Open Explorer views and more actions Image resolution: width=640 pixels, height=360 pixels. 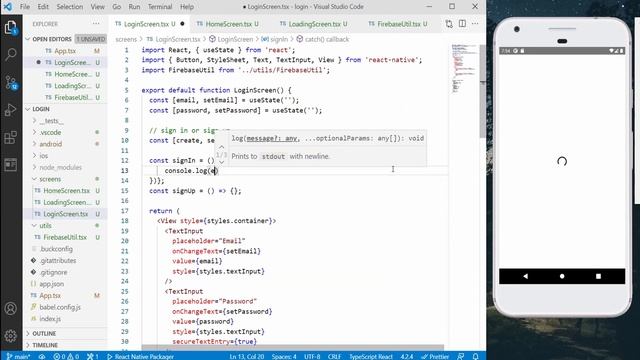(x=96, y=24)
